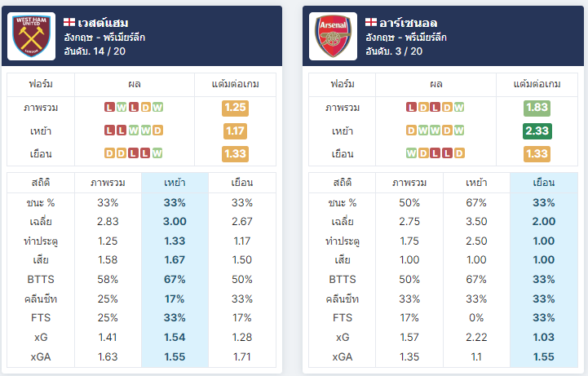
Task: Click Arsenal 2.33 dark green points badge
Action: point(537,130)
